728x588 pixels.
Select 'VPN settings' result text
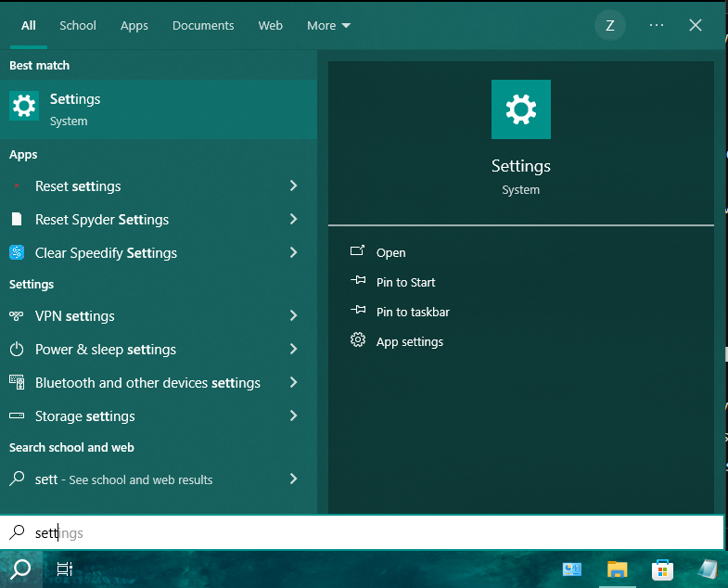75,316
